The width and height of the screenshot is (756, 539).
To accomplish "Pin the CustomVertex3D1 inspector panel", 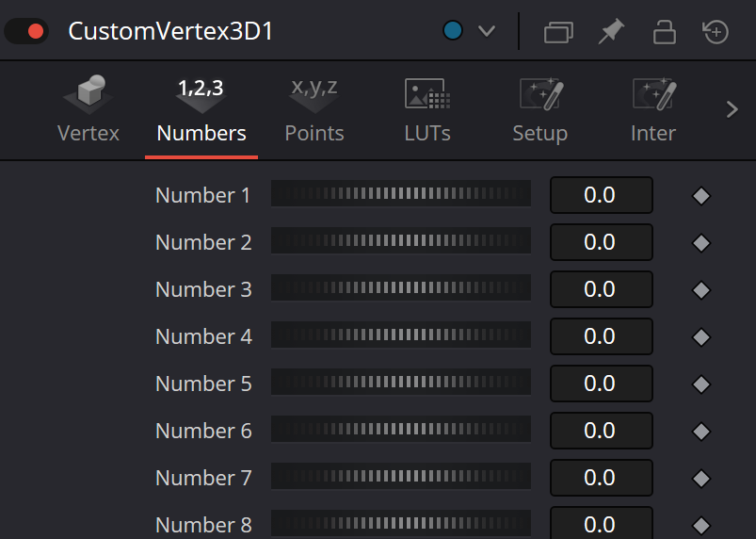I will pos(611,31).
